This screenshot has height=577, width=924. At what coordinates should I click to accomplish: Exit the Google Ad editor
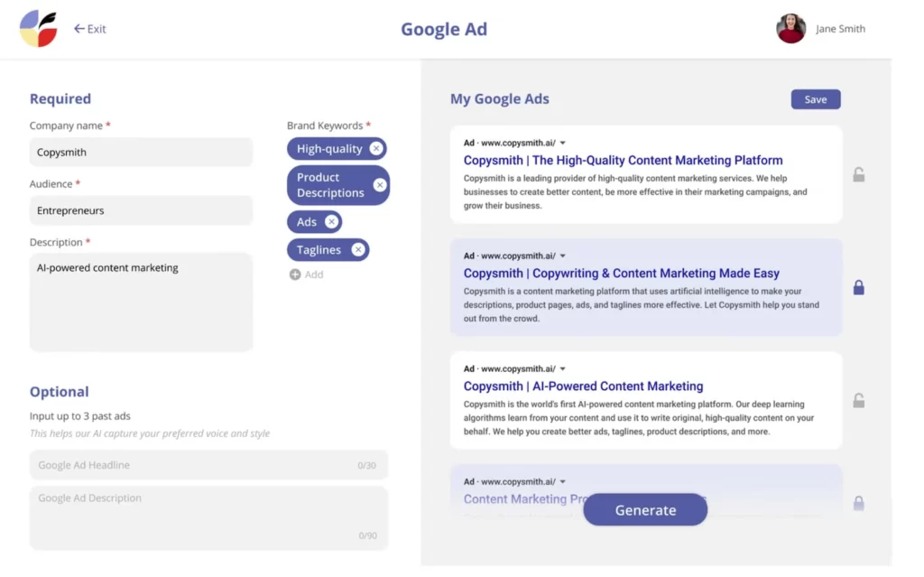click(x=89, y=29)
